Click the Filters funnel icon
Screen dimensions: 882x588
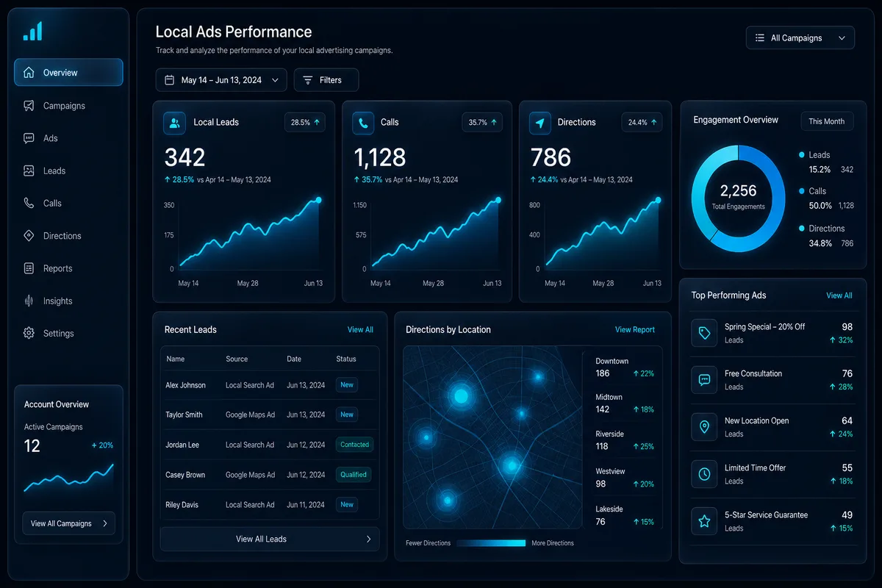pyautogui.click(x=308, y=80)
